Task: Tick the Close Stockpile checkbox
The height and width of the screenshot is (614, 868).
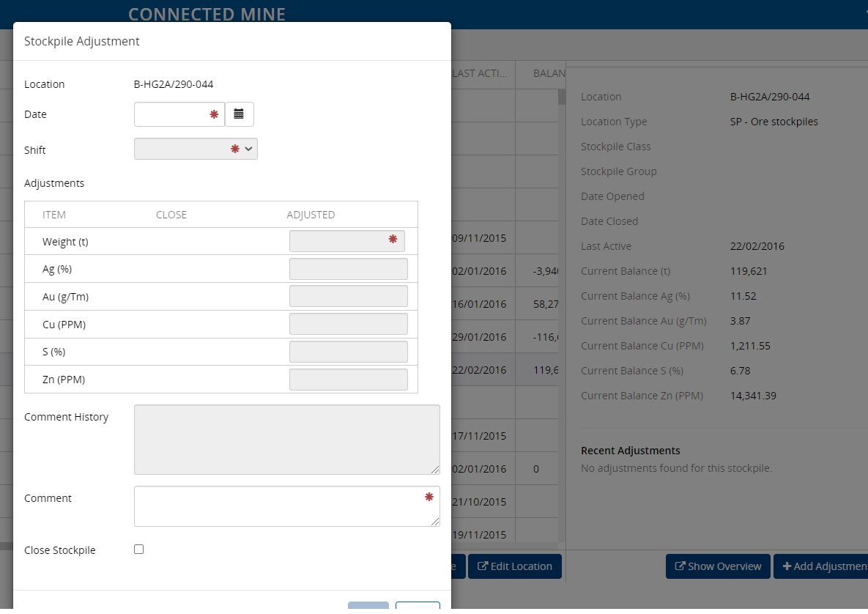Action: [139, 550]
